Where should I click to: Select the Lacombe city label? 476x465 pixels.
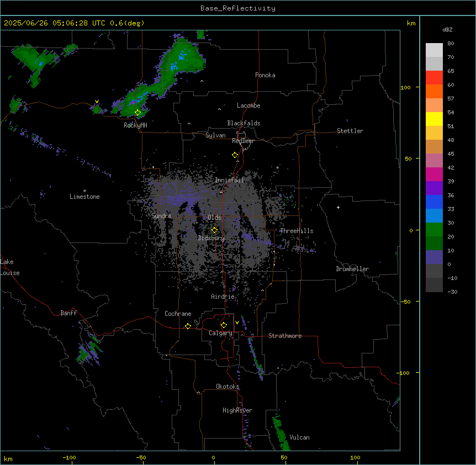[x=248, y=105]
